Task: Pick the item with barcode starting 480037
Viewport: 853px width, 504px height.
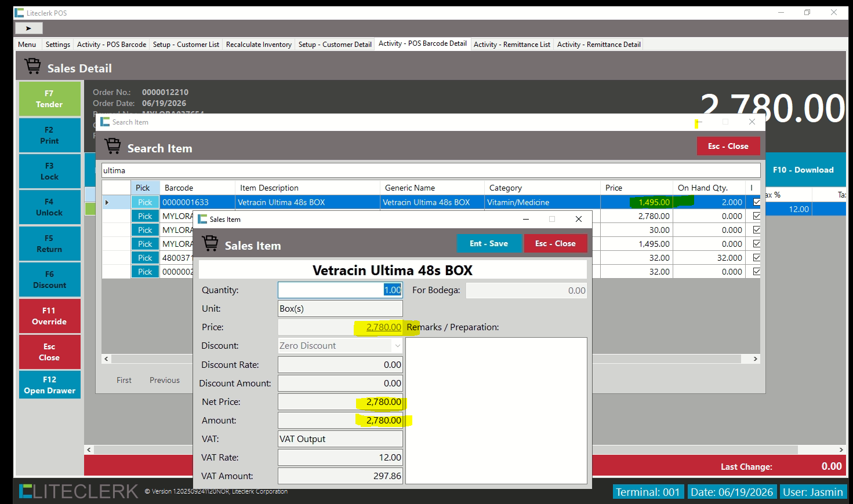Action: pos(145,258)
